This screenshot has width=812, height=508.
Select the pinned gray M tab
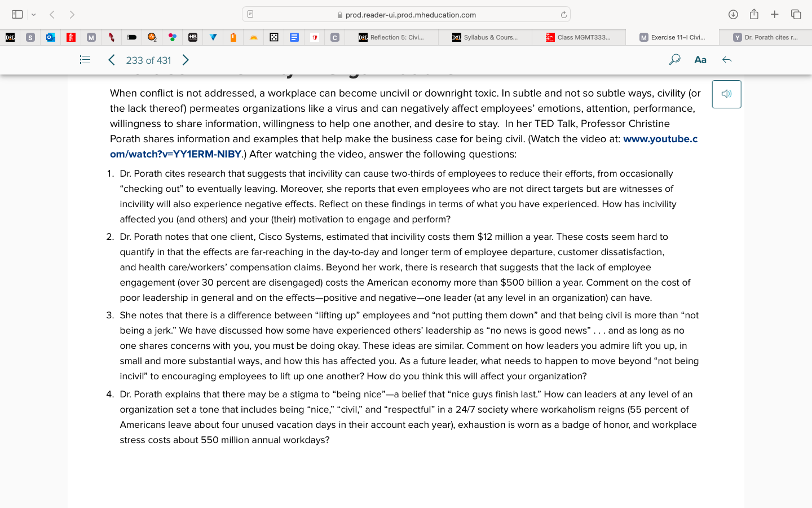point(91,37)
